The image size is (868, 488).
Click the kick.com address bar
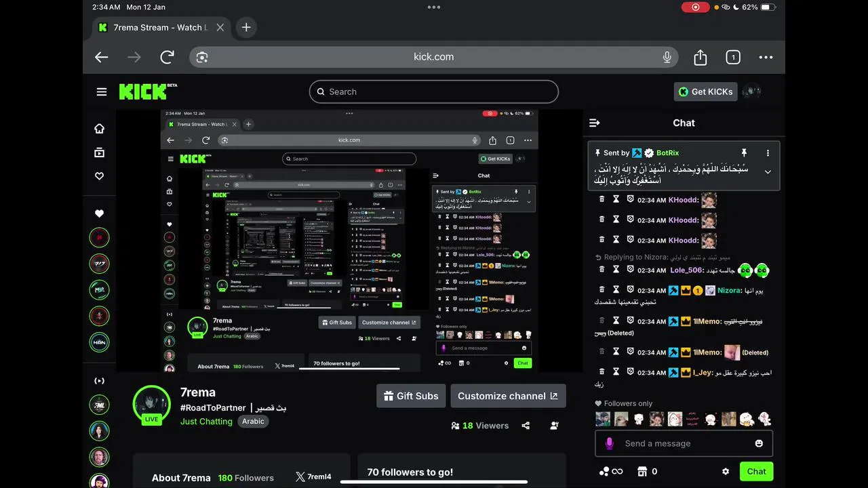[434, 57]
